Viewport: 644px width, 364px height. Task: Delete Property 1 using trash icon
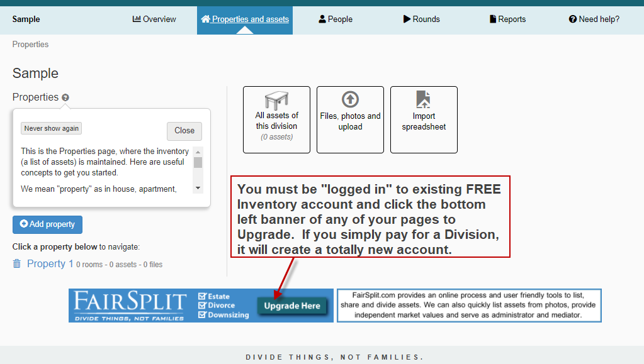[x=17, y=264]
